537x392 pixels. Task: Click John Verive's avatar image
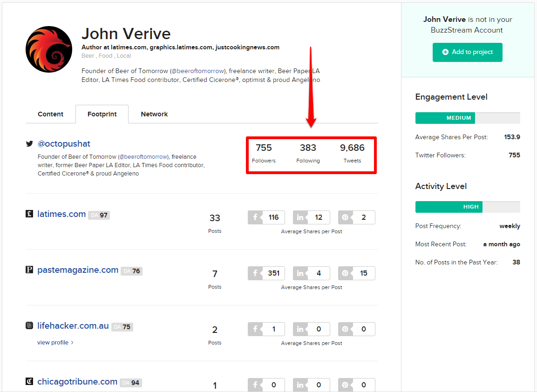point(48,48)
